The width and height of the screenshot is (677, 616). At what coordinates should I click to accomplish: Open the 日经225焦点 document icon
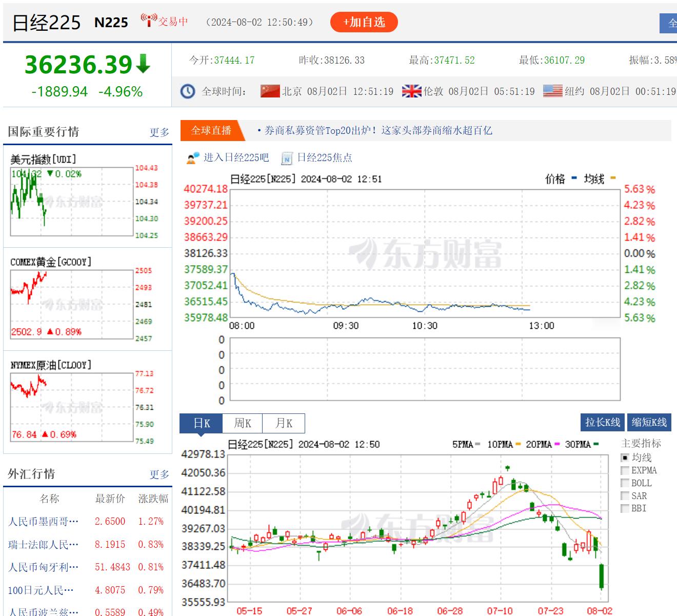coord(287,158)
